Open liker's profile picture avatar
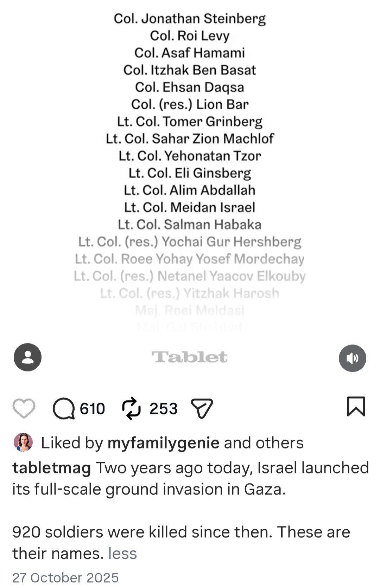 23,442
